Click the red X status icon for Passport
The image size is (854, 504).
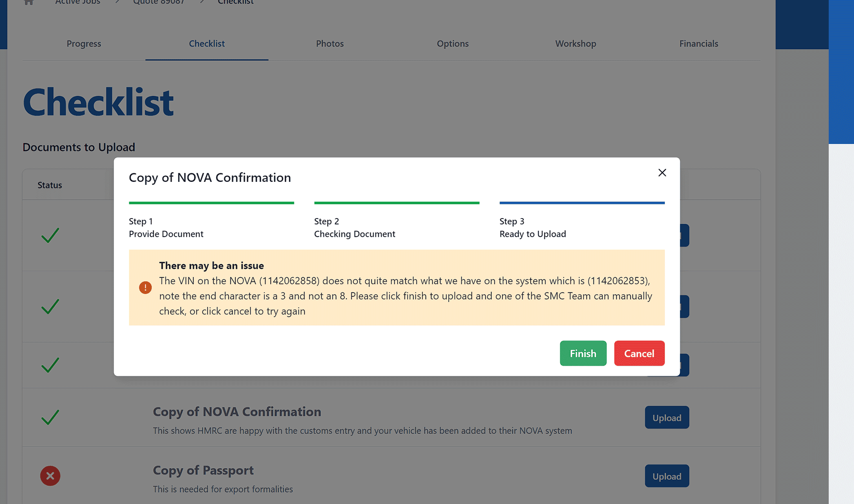tap(50, 476)
